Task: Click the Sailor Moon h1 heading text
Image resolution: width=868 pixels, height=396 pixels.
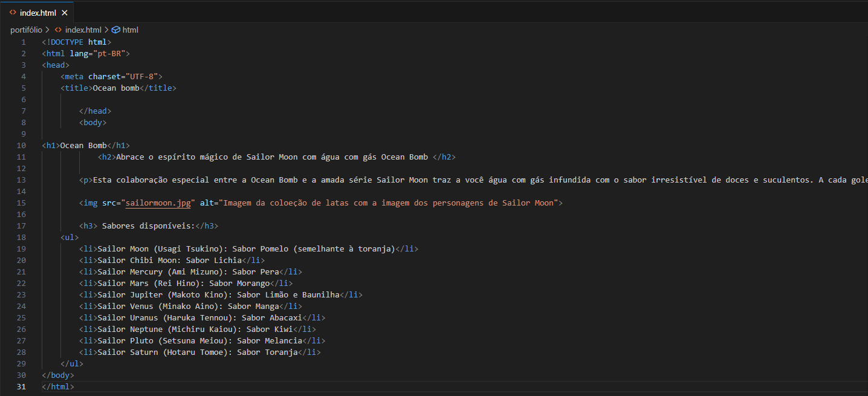Action: (83, 145)
